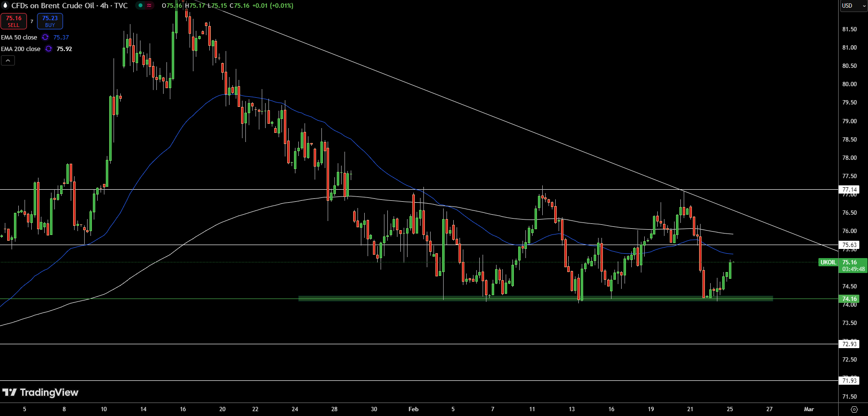
Task: Click the EMA 200 refresh cycle icon
Action: point(49,49)
